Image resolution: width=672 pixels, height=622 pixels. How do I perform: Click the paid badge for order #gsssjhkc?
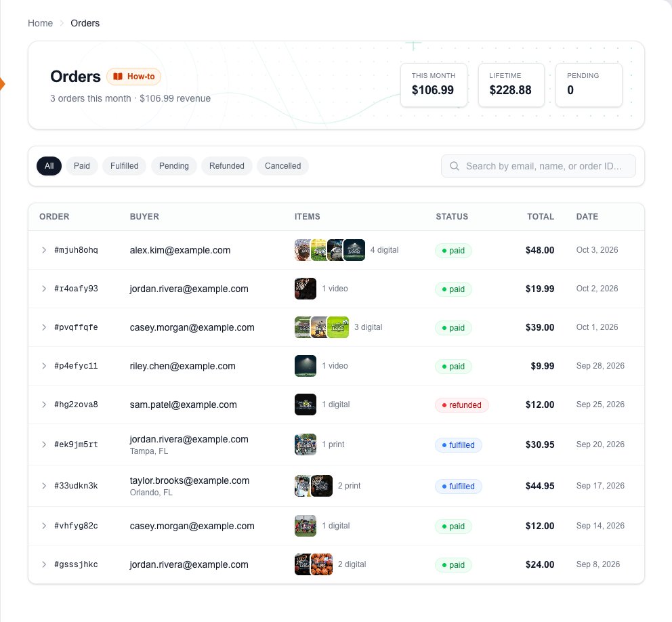coord(453,564)
